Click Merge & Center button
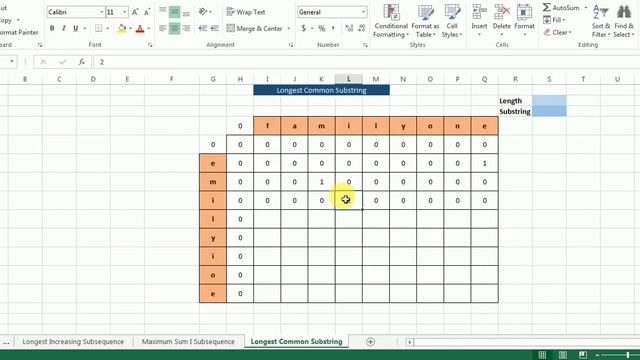This screenshot has height=360, width=640. (x=255, y=29)
